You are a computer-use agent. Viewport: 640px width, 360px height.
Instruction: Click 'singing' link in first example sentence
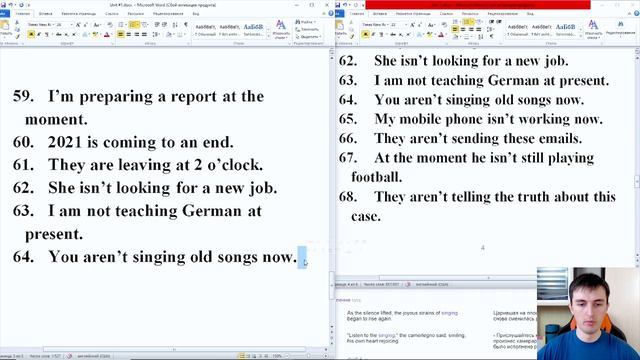tap(449, 313)
